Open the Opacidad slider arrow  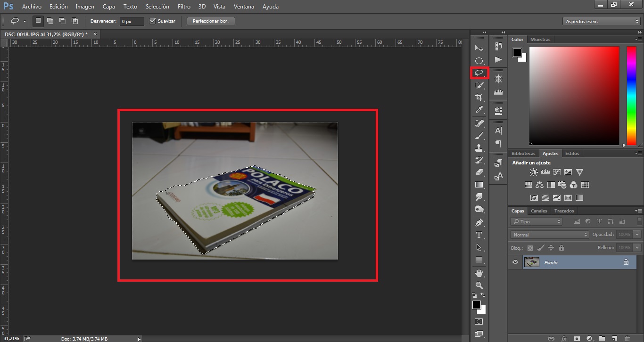637,235
